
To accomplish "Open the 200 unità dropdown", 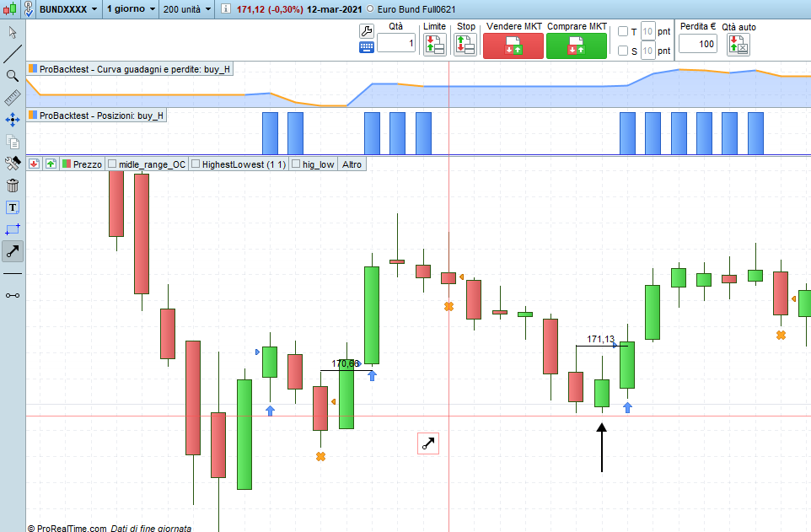I will click(186, 8).
